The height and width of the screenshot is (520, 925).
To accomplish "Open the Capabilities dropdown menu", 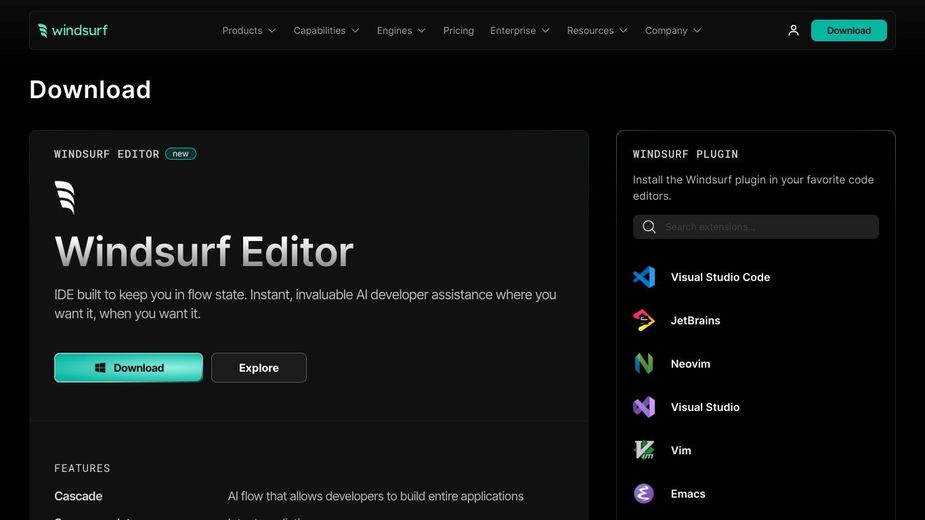I will tap(326, 31).
